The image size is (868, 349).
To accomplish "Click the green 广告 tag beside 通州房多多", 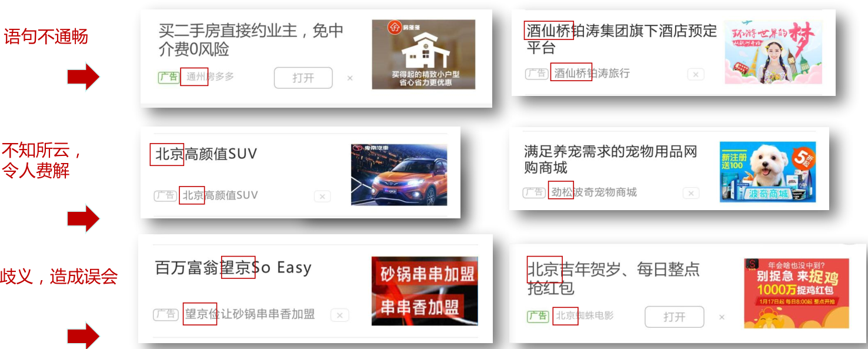I will point(168,77).
